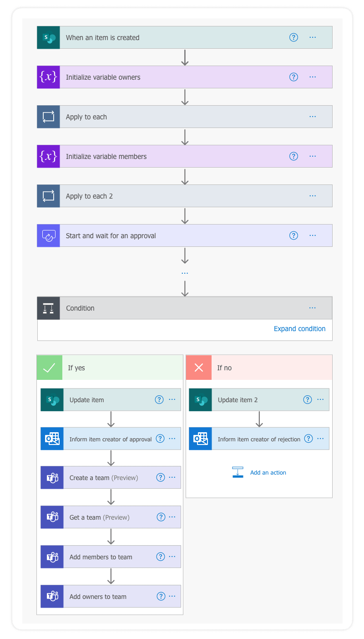Open the options menu on Apply to each 2

313,195
